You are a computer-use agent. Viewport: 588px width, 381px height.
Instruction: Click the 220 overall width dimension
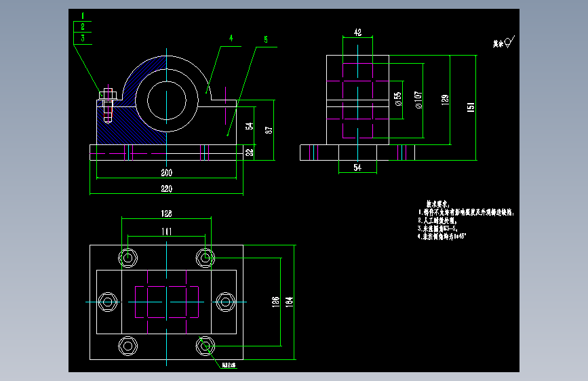pyautogui.click(x=167, y=188)
